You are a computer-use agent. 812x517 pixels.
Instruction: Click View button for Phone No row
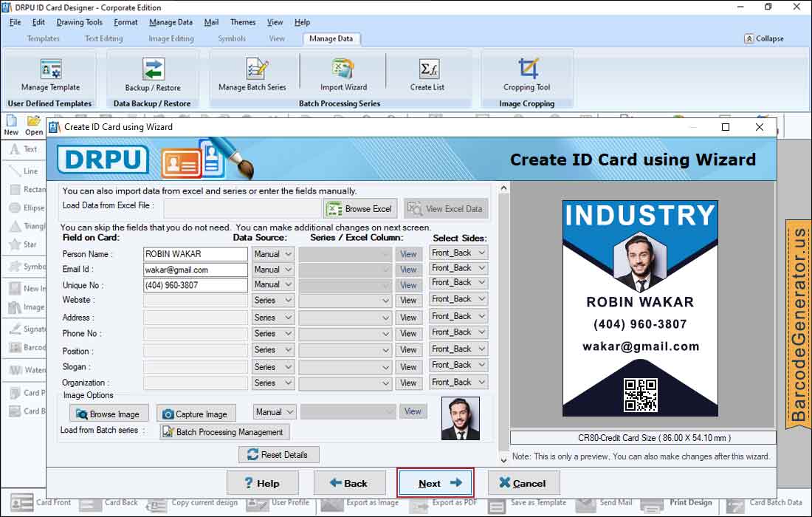pos(408,334)
